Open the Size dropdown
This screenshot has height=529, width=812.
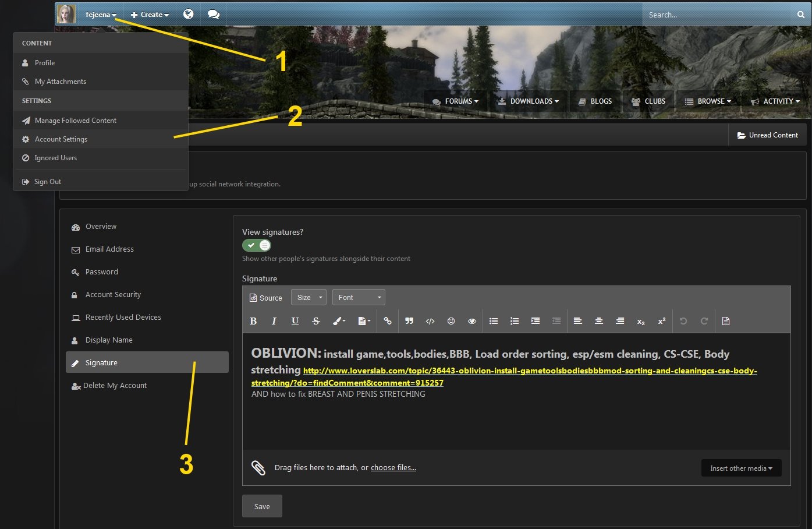(x=309, y=297)
